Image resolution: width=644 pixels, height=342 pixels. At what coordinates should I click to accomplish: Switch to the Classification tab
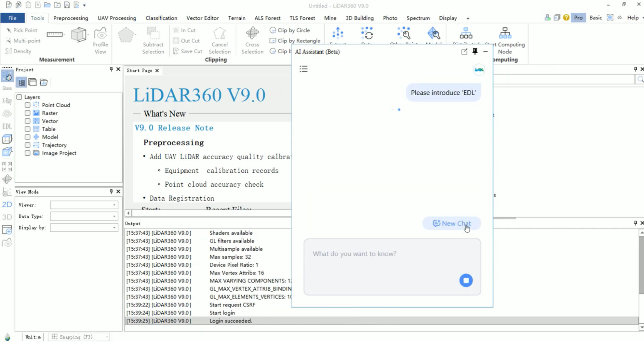(x=161, y=18)
